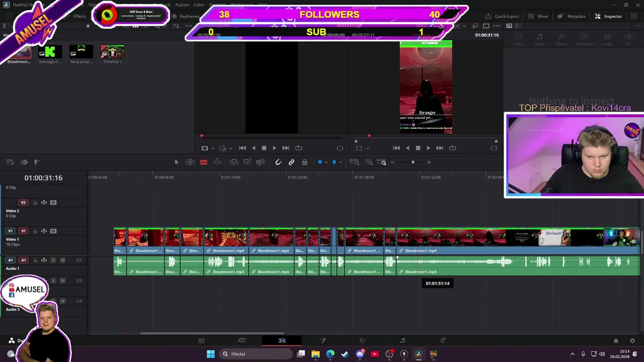This screenshot has height=362, width=644.
Task: Click the timeline viewer scrubber playhead
Action: (369, 136)
